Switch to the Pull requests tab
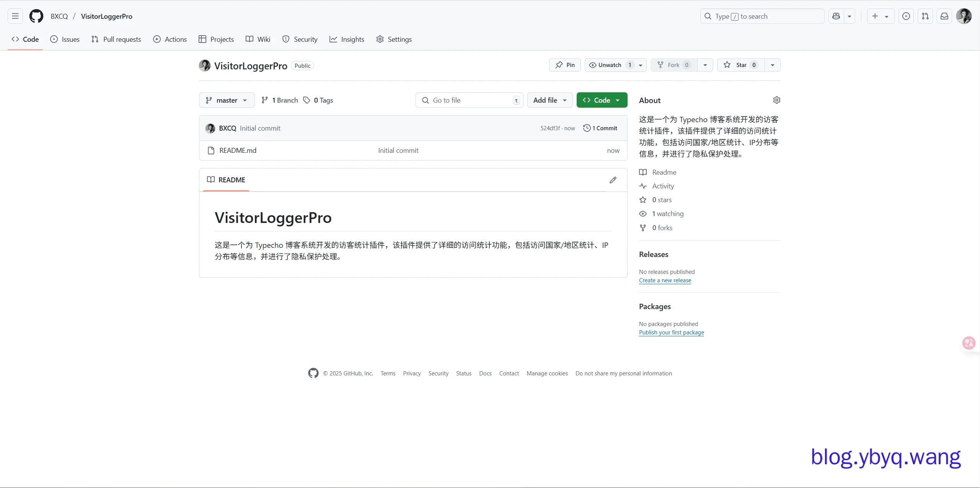 tap(116, 39)
